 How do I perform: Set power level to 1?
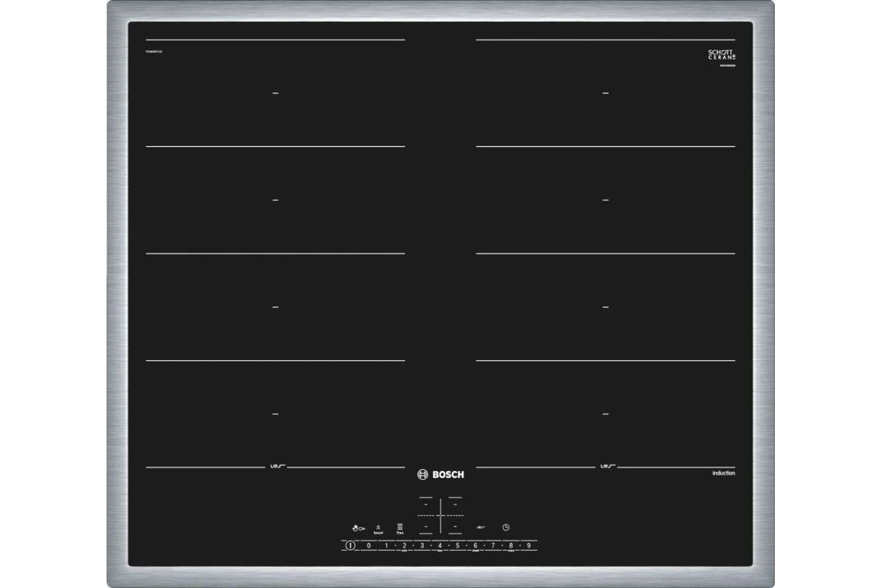coord(387,545)
